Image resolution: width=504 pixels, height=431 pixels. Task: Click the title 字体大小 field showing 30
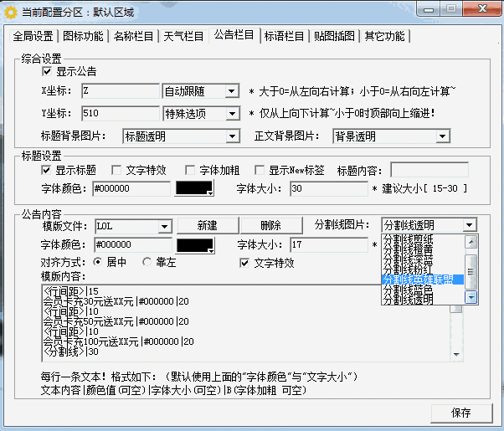pos(329,188)
